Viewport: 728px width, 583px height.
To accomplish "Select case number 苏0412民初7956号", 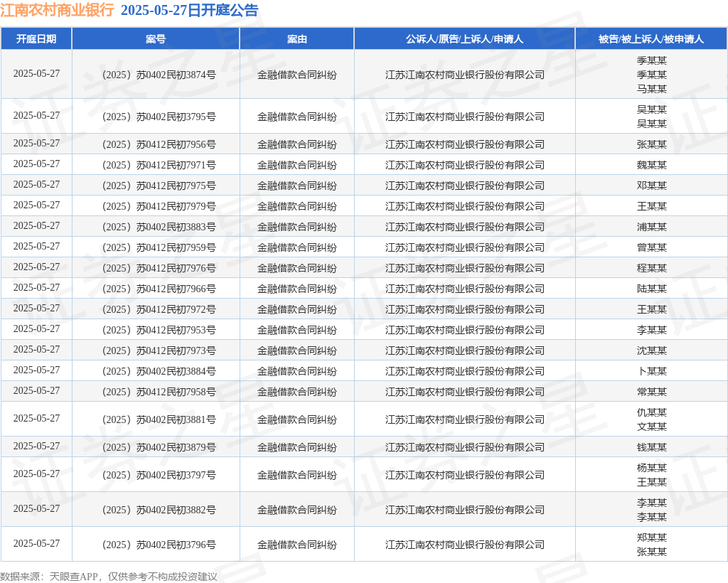I will point(159,144).
